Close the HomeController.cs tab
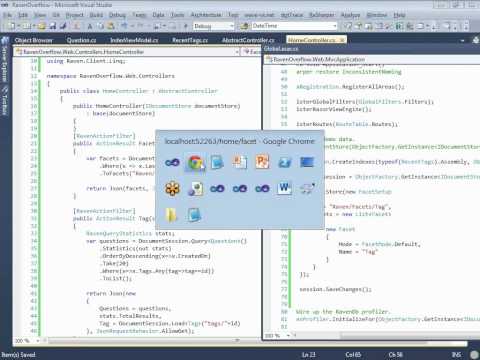The width and height of the screenshot is (480, 360). click(342, 40)
